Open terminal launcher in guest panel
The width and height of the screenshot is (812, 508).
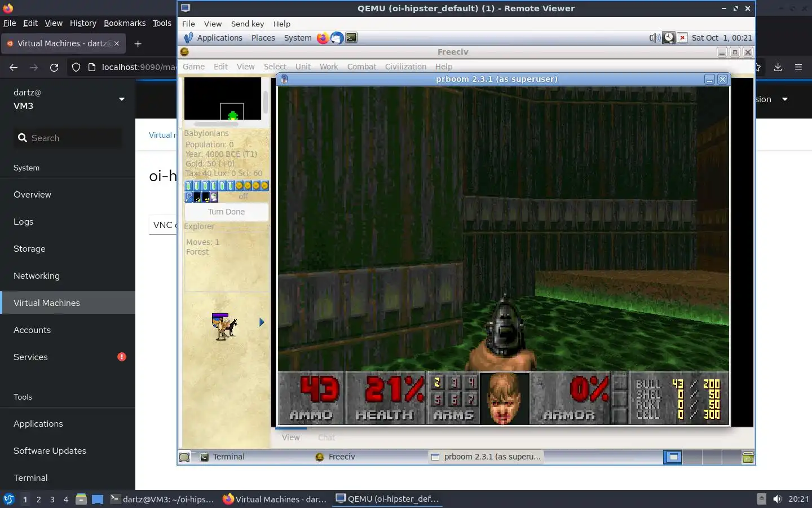point(351,38)
